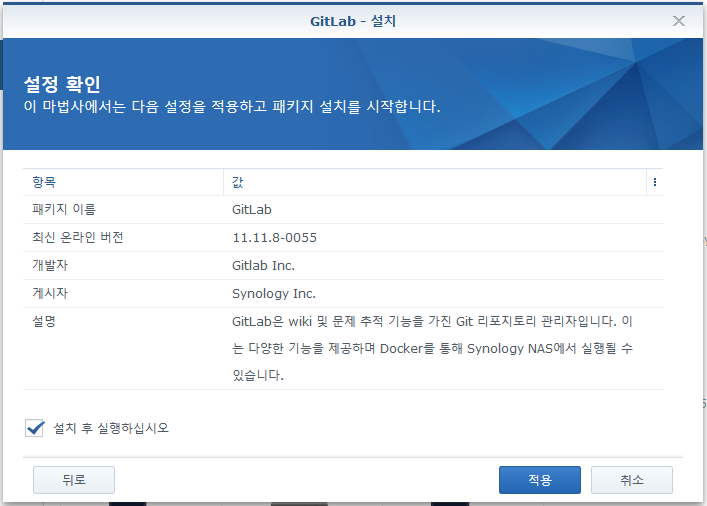Select the version value 11.11.8-0055

(x=274, y=238)
